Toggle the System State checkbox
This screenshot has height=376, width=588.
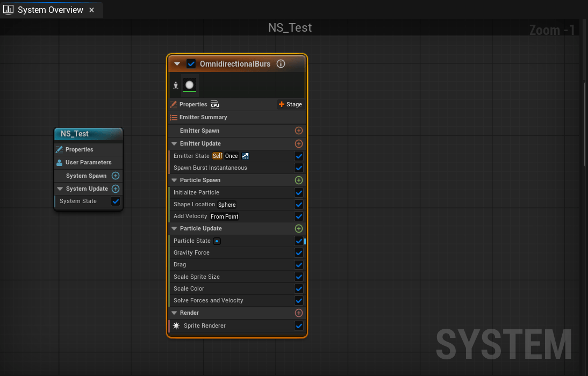pyautogui.click(x=116, y=201)
